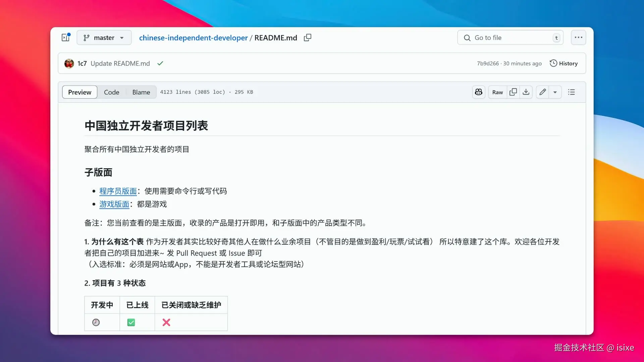
Task: Copy the file path next to README.md
Action: (307, 38)
